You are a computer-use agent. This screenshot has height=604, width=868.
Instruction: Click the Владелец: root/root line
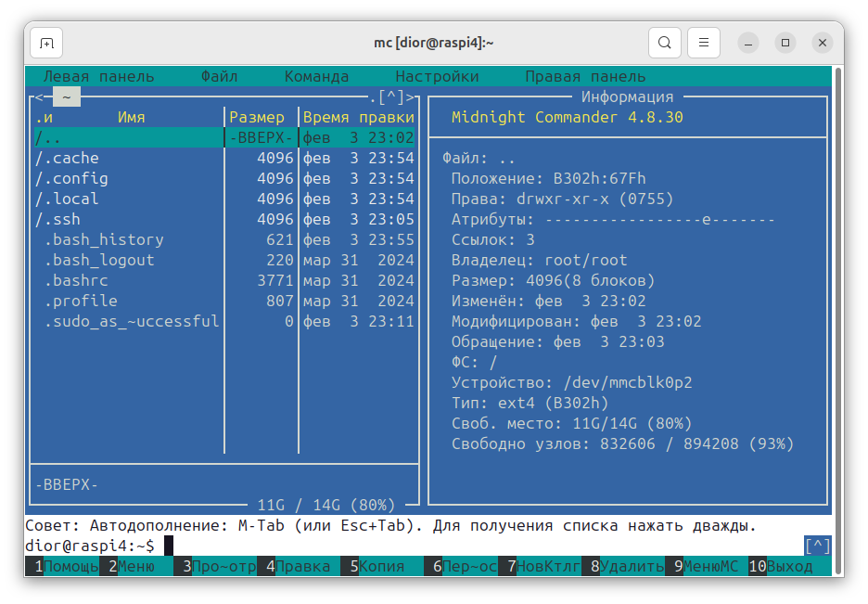pyautogui.click(x=539, y=260)
